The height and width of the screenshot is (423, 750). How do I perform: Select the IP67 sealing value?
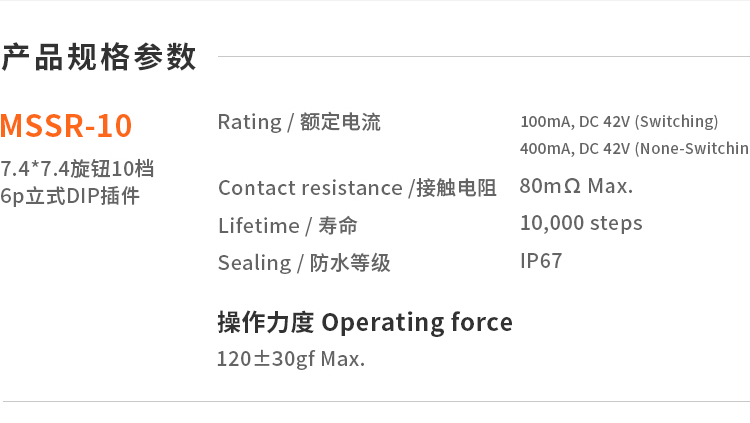541,261
